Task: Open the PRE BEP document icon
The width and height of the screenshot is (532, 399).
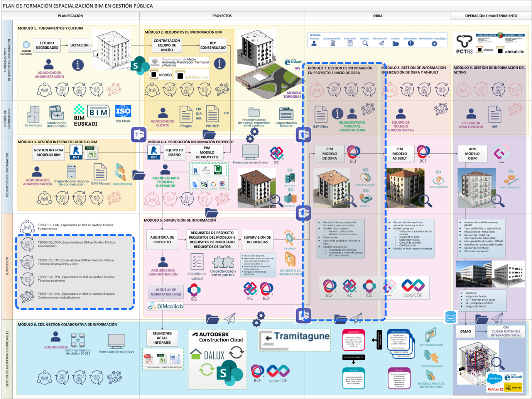Action: pyautogui.click(x=213, y=114)
